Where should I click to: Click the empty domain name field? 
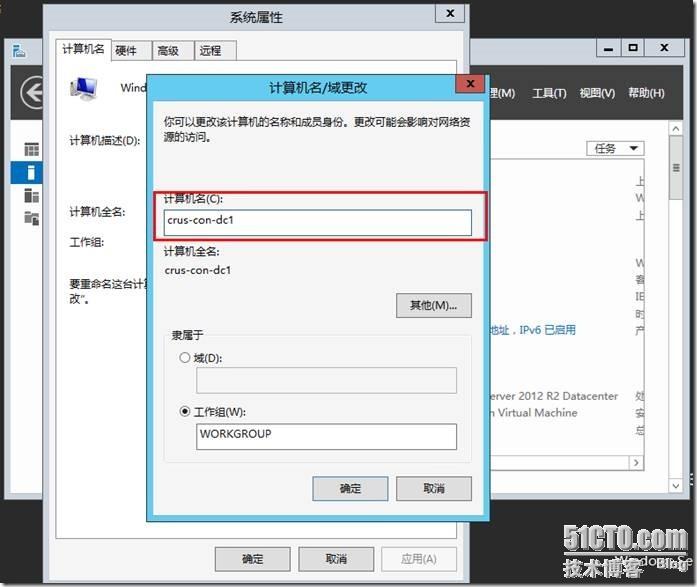[326, 380]
